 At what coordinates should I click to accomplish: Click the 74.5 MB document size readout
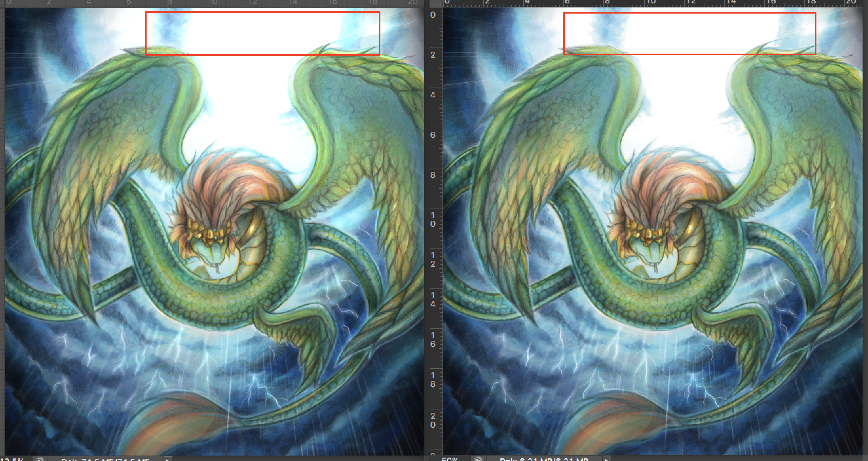(105, 459)
